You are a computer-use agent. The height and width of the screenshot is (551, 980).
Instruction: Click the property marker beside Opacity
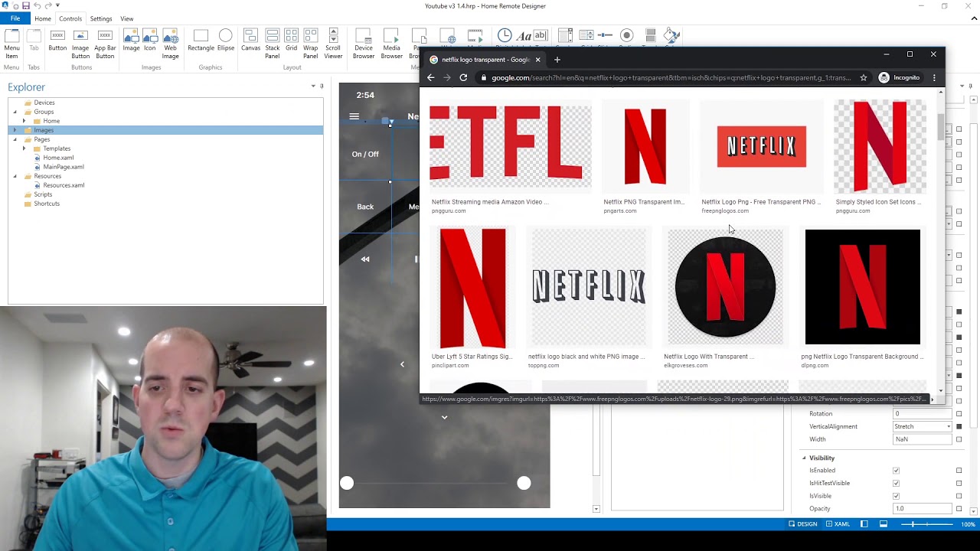[x=959, y=509]
